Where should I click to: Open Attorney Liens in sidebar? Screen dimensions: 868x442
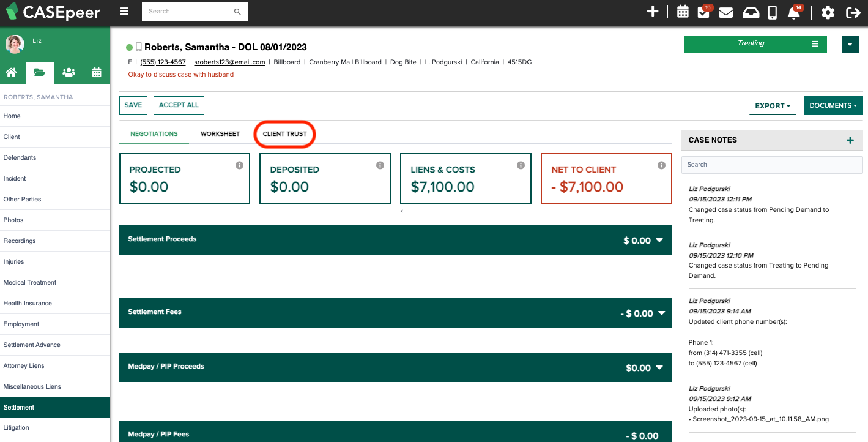pos(55,366)
